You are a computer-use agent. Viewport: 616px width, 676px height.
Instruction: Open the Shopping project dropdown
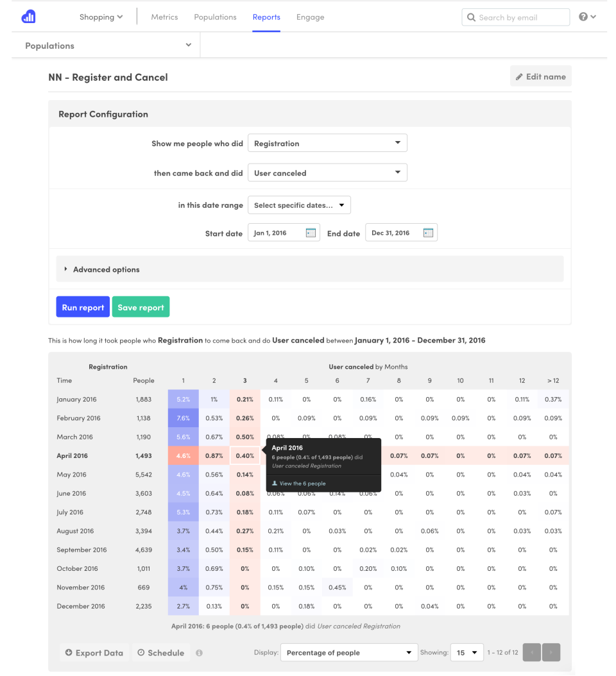point(101,17)
